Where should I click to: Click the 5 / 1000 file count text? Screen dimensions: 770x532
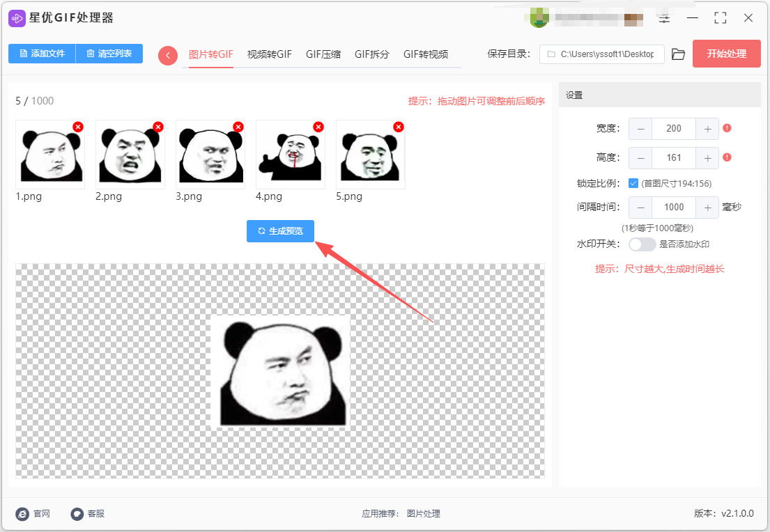[34, 101]
